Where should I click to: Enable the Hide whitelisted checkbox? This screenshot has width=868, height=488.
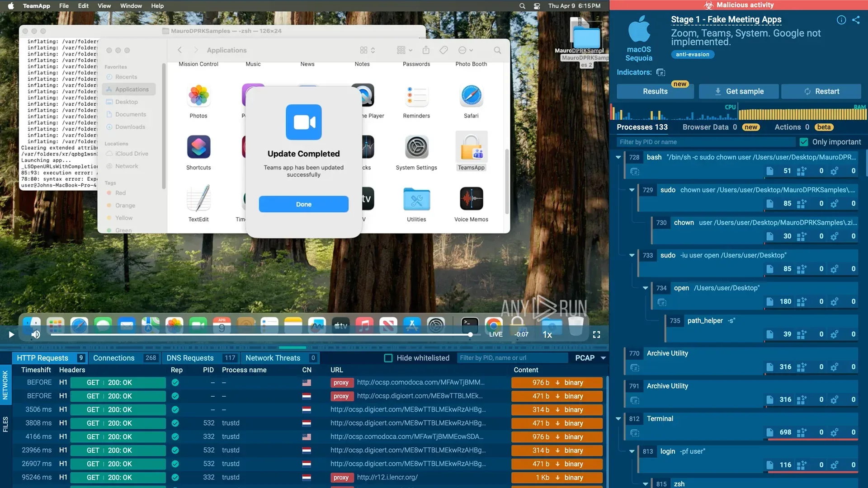tap(388, 358)
